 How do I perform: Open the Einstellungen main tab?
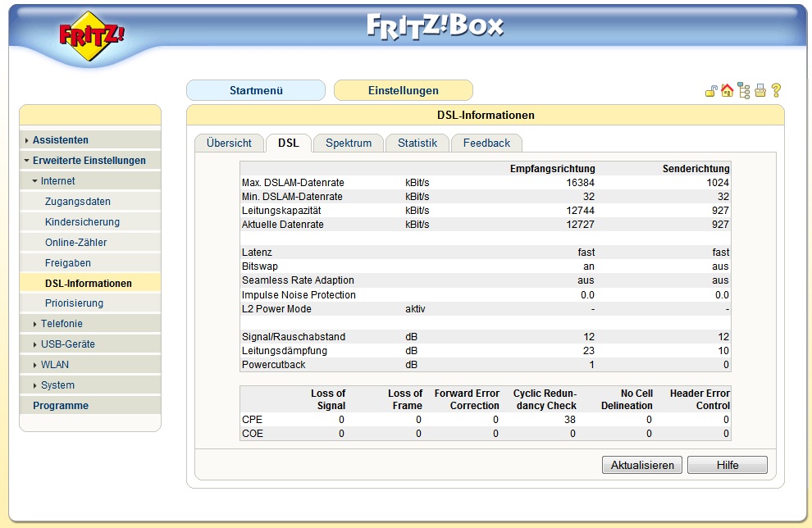[404, 90]
